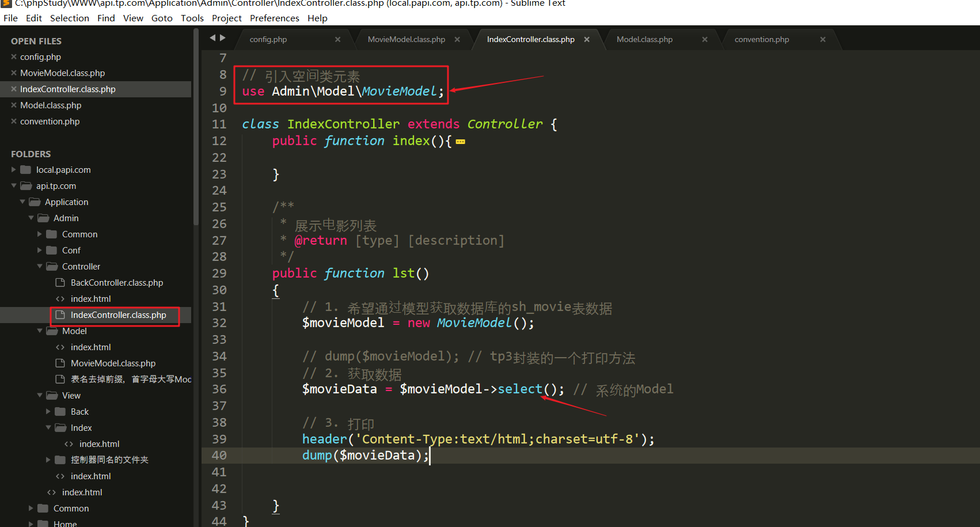Collapse the Index folder under View
This screenshot has width=980, height=527.
click(x=48, y=428)
